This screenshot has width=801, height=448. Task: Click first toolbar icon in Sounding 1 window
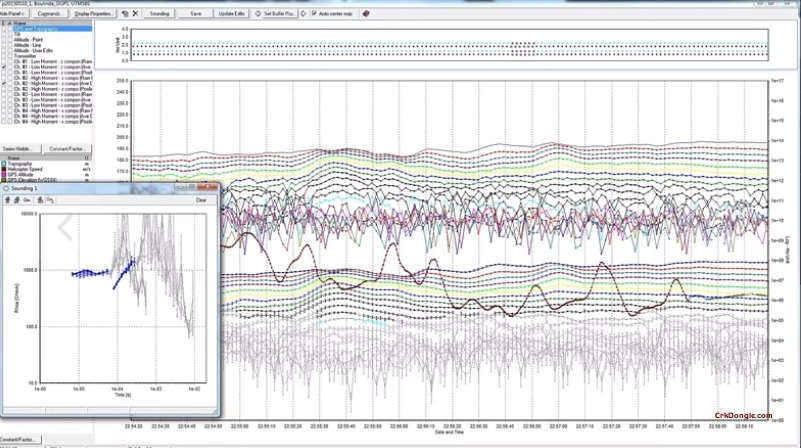[9, 200]
